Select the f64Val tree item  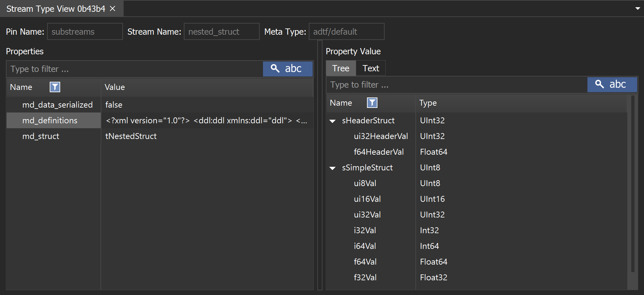point(365,262)
